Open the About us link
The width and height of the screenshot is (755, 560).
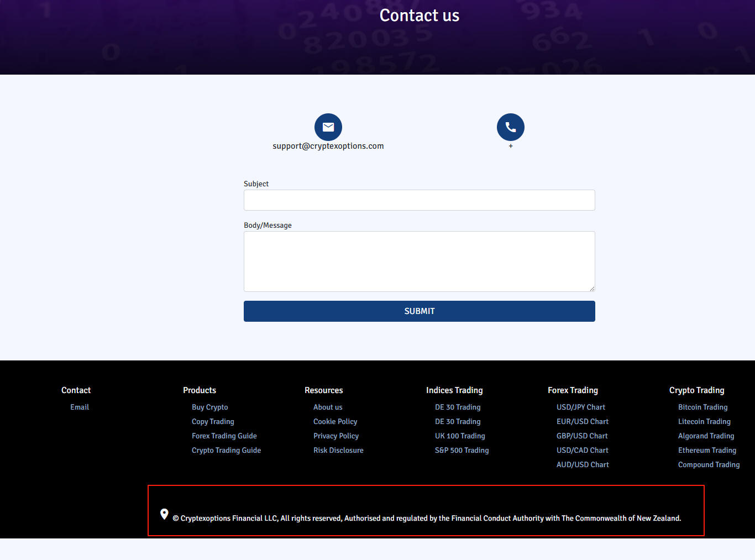click(x=328, y=407)
